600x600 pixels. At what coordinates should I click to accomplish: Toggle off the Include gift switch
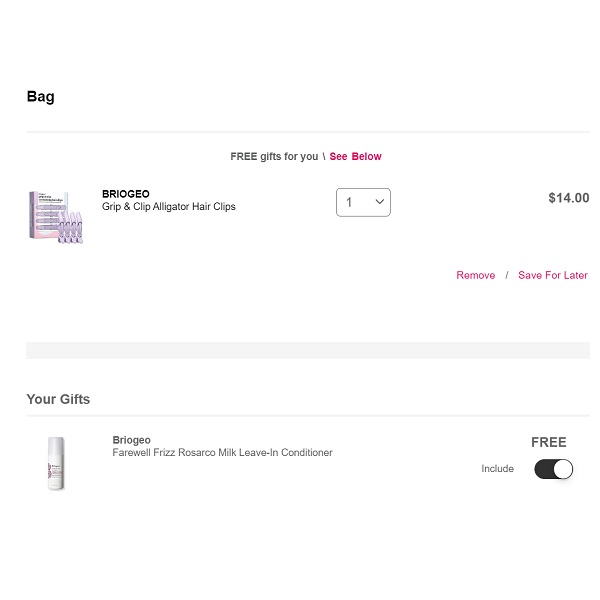[553, 469]
